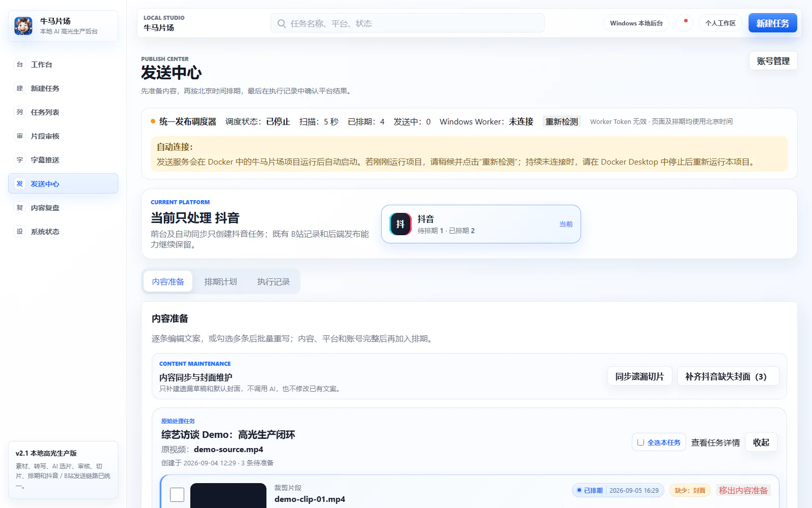This screenshot has width=812, height=508.
Task: Click 移出内容准备 for demo-clip-01
Action: click(x=743, y=490)
